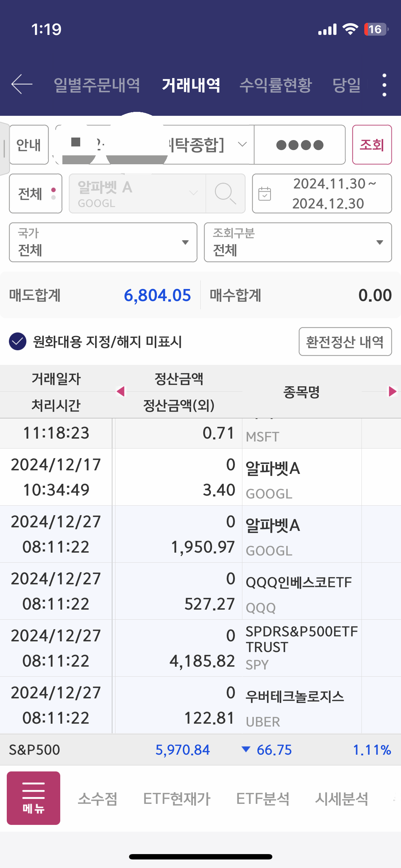The image size is (401, 868).
Task: Switch to 당일 tab
Action: click(346, 85)
